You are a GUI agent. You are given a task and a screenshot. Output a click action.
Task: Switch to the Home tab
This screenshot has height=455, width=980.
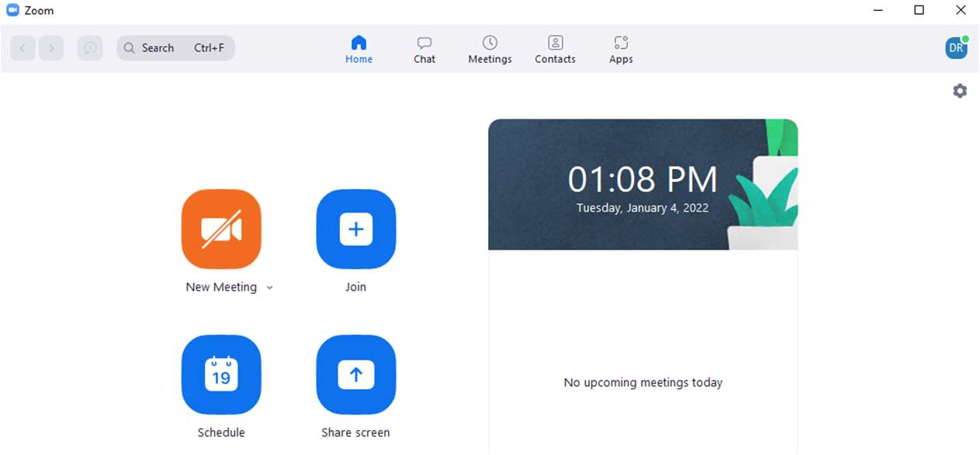tap(359, 50)
